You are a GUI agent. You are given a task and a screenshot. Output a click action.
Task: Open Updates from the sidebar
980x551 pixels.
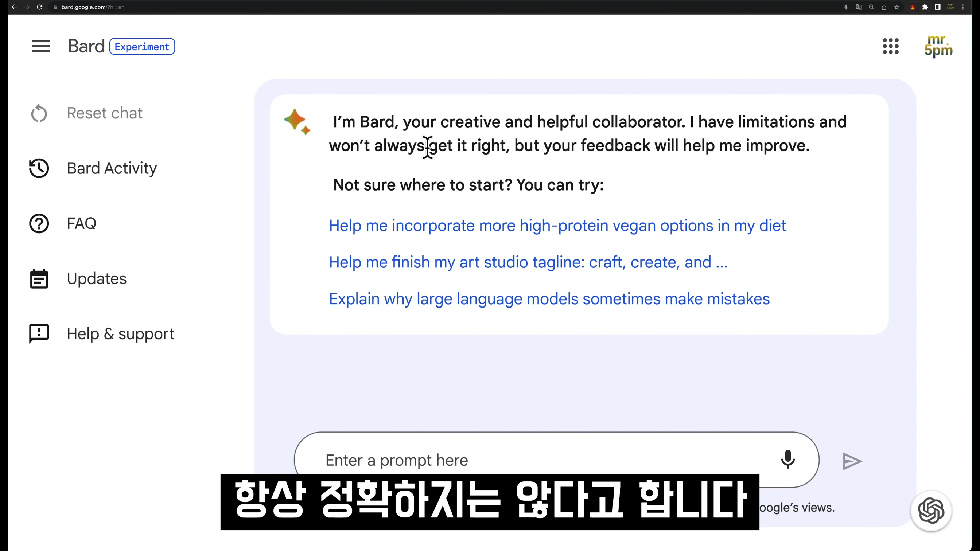tap(97, 278)
